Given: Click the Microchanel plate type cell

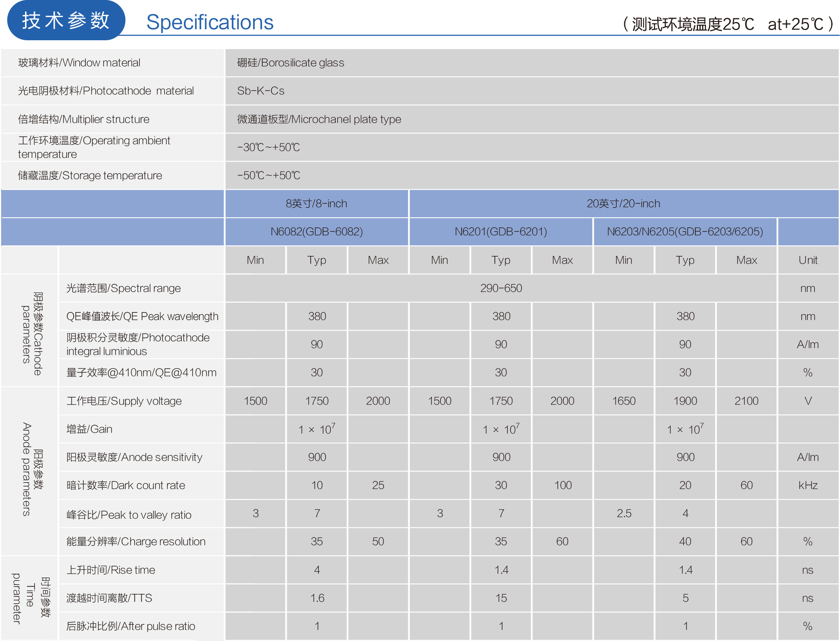Looking at the screenshot, I should coord(319,119).
